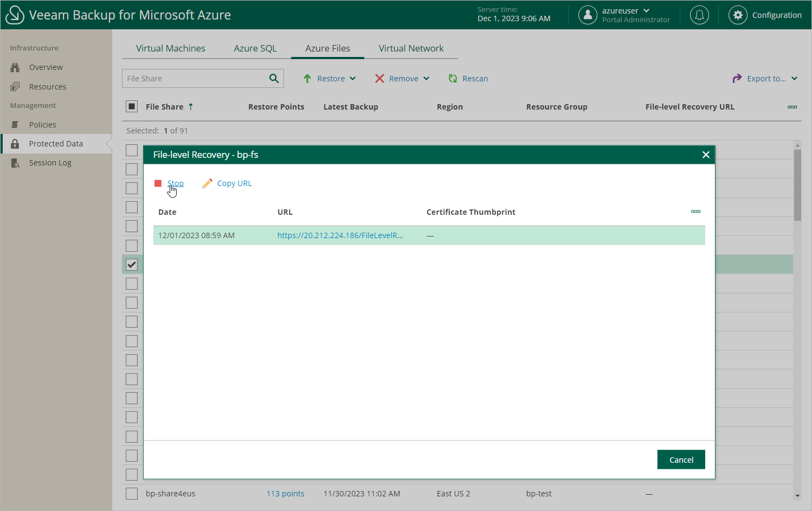Switch to the Virtual Network tab

point(411,48)
